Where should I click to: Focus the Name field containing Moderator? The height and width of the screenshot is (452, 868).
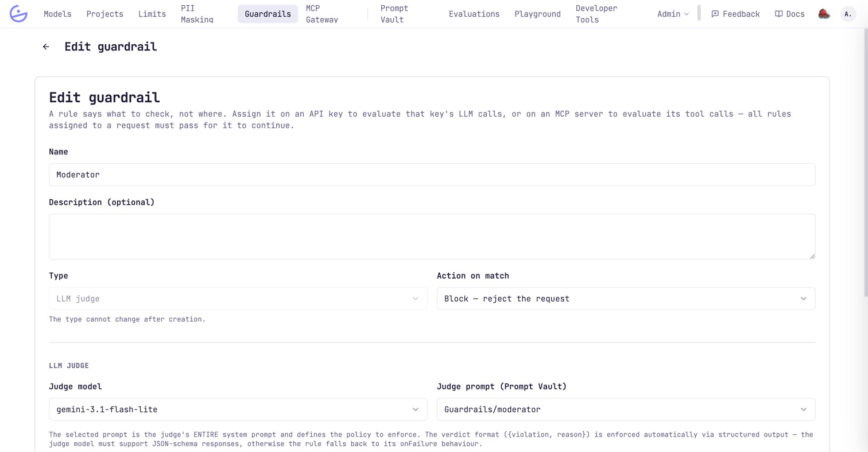point(432,175)
